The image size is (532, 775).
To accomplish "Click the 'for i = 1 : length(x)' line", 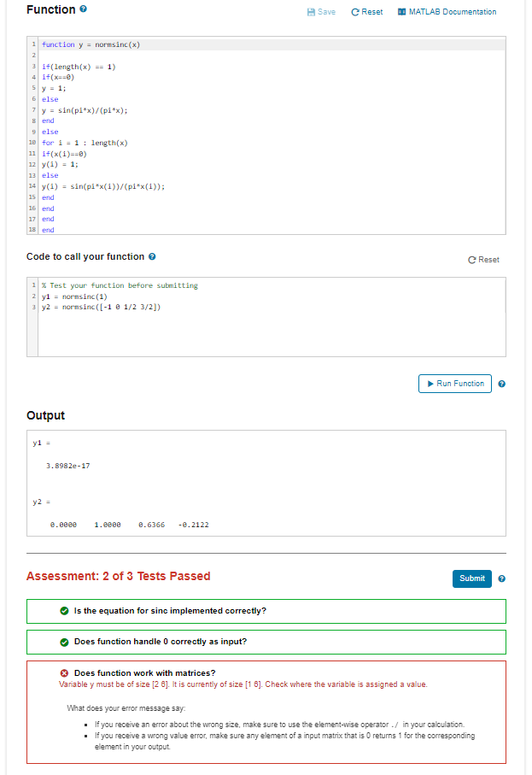I will click(85, 143).
